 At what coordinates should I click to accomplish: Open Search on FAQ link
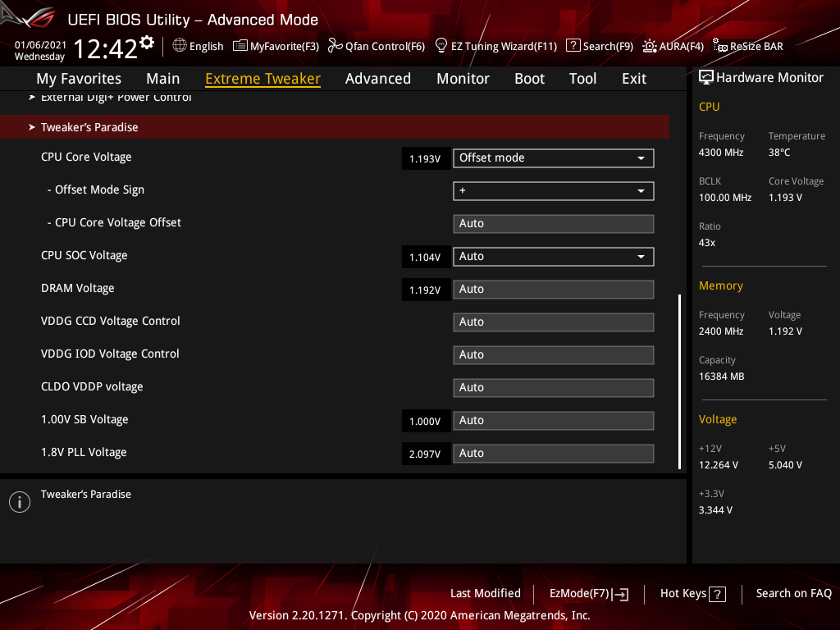(793, 593)
